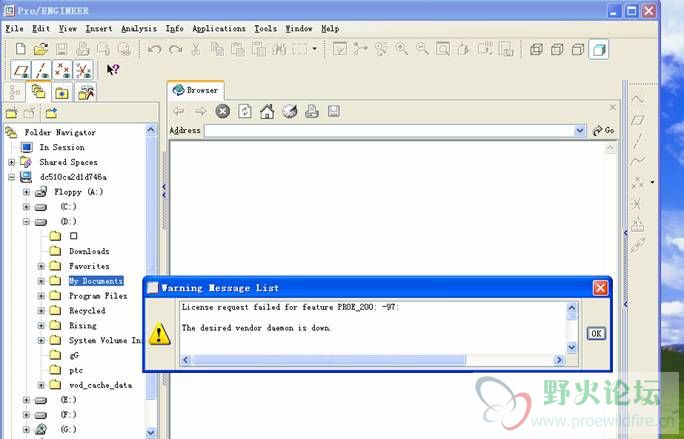
Task: Open the Edit menu
Action: click(x=41, y=28)
